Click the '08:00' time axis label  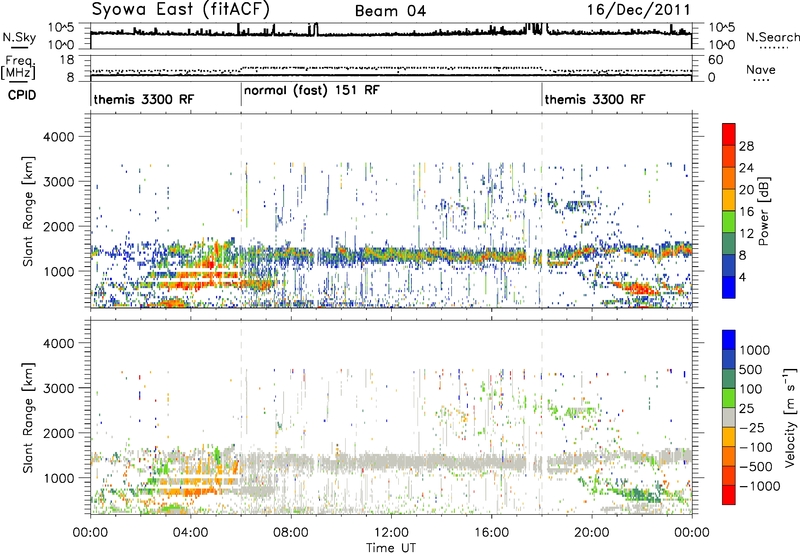290,533
